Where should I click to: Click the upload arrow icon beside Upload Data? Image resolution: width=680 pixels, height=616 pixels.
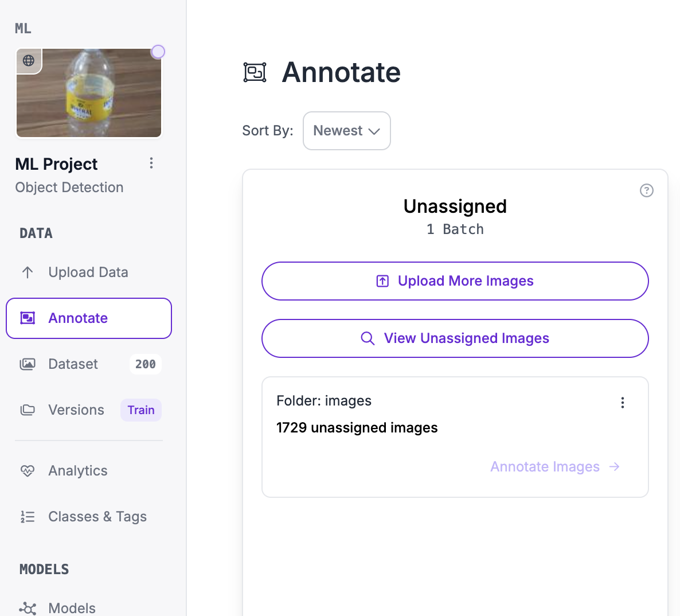tap(28, 272)
